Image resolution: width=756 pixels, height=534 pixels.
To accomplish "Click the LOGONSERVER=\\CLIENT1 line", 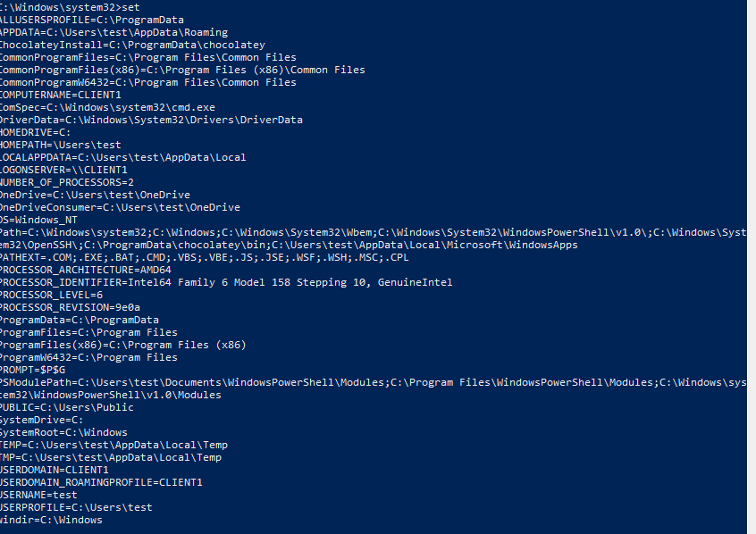I will pos(63,171).
